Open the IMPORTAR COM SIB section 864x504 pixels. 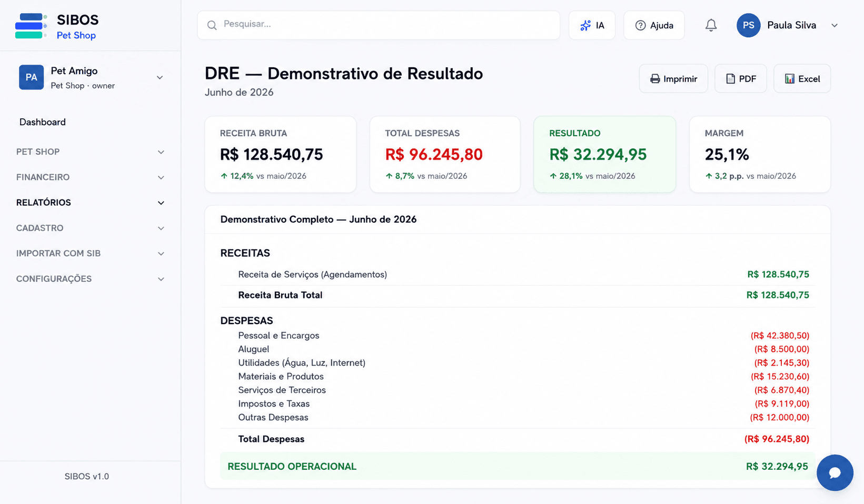[58, 253]
